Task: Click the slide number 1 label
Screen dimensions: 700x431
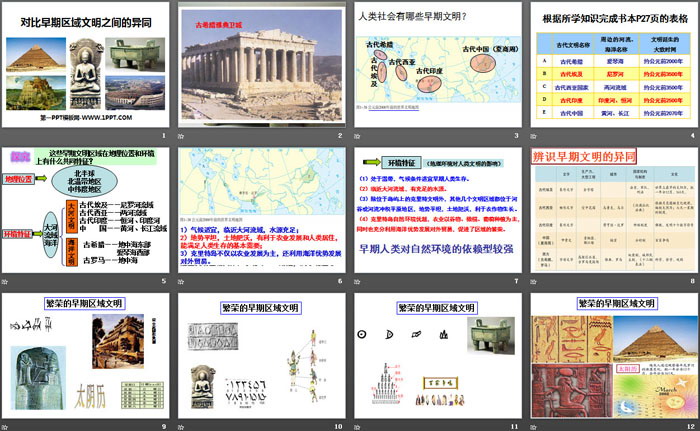Action: [164, 136]
